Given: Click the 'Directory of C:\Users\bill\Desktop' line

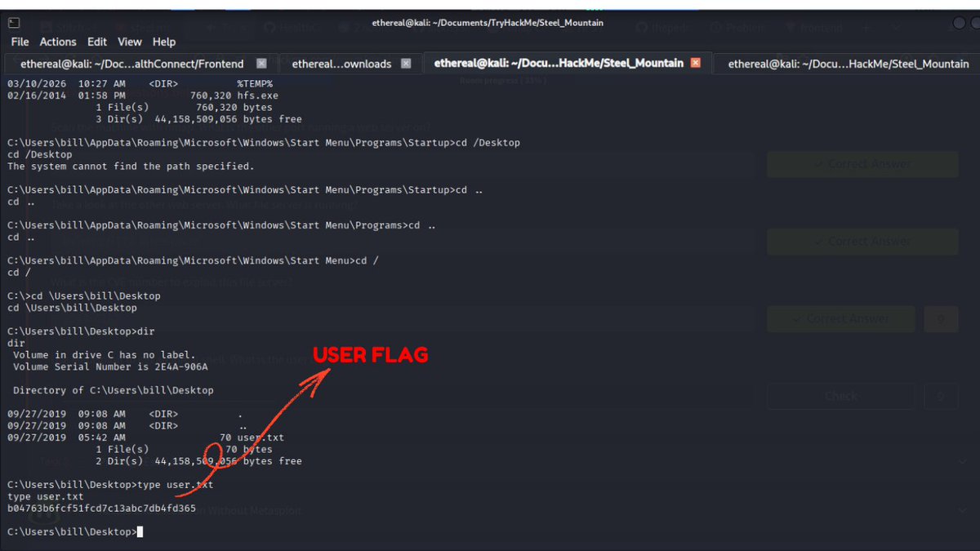Looking at the screenshot, I should (x=114, y=391).
